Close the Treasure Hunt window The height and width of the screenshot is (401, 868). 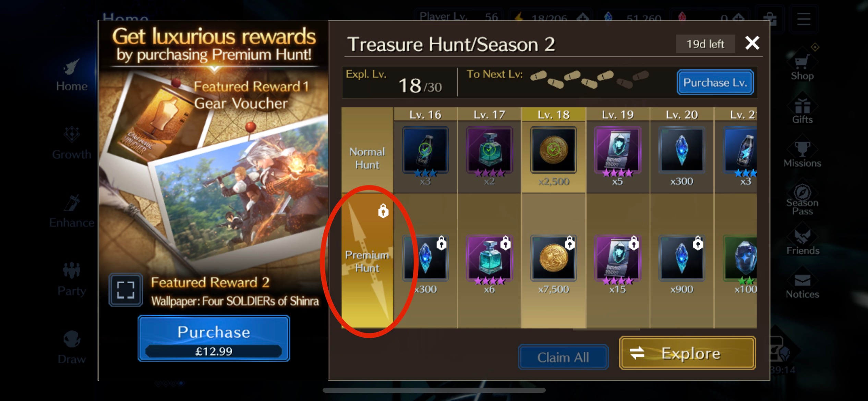pyautogui.click(x=752, y=43)
